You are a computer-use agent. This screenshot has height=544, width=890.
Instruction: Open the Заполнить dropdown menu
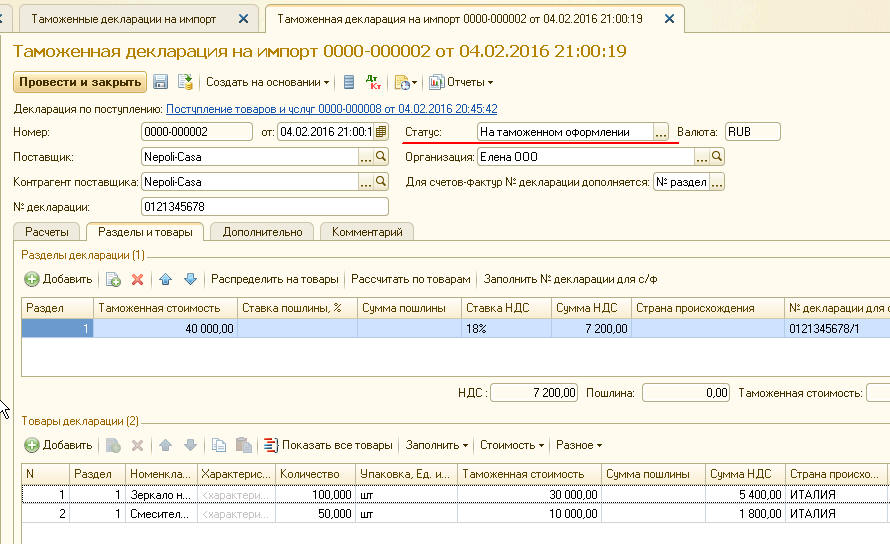point(436,445)
